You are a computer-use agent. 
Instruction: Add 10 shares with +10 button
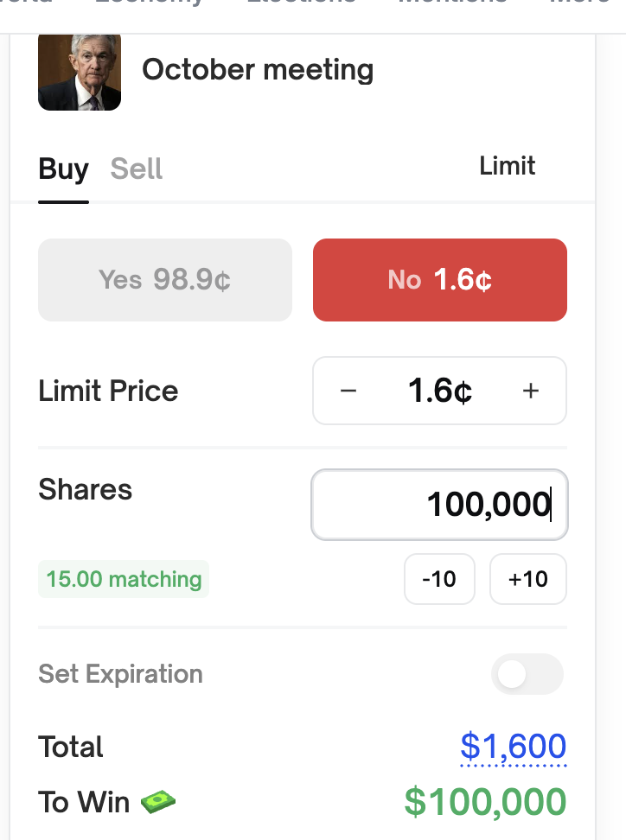tap(528, 579)
